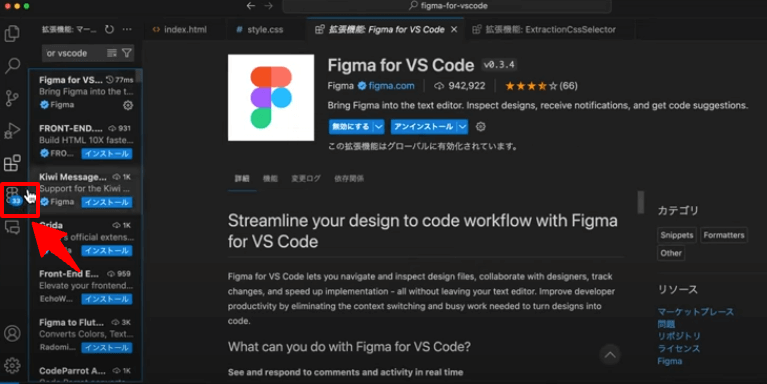
Task: Clear extensions search results icon
Action: pos(112,53)
